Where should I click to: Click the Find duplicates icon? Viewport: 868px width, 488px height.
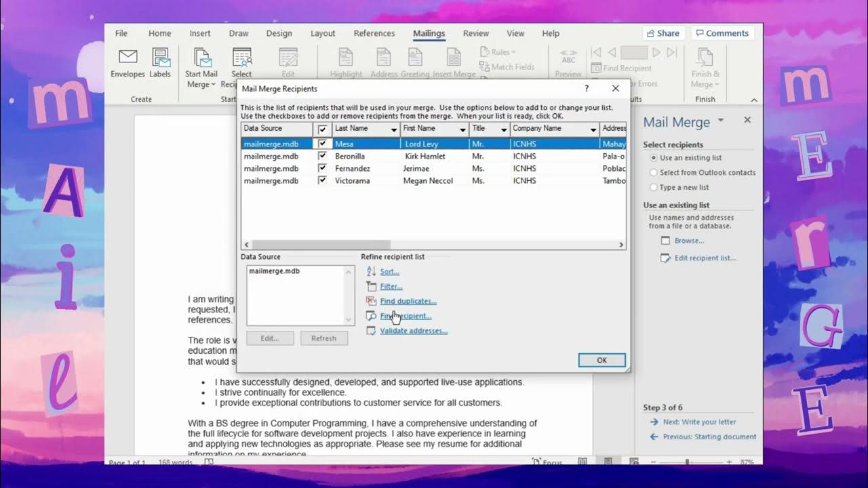(x=371, y=301)
